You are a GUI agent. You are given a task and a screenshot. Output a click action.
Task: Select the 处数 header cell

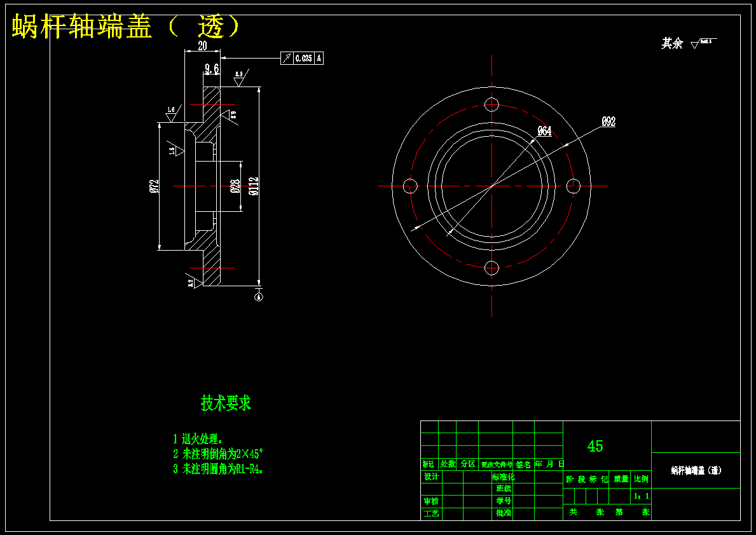(448, 464)
